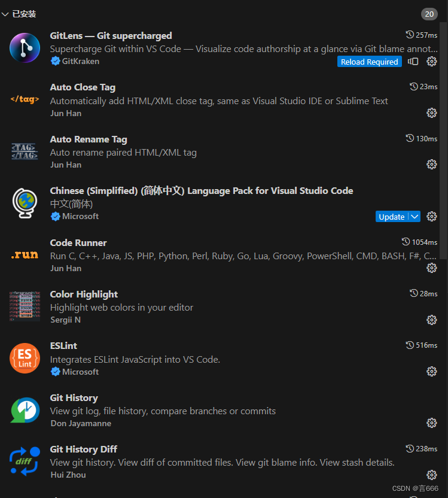The width and height of the screenshot is (448, 498).
Task: Click the installed count badge 20
Action: (429, 14)
